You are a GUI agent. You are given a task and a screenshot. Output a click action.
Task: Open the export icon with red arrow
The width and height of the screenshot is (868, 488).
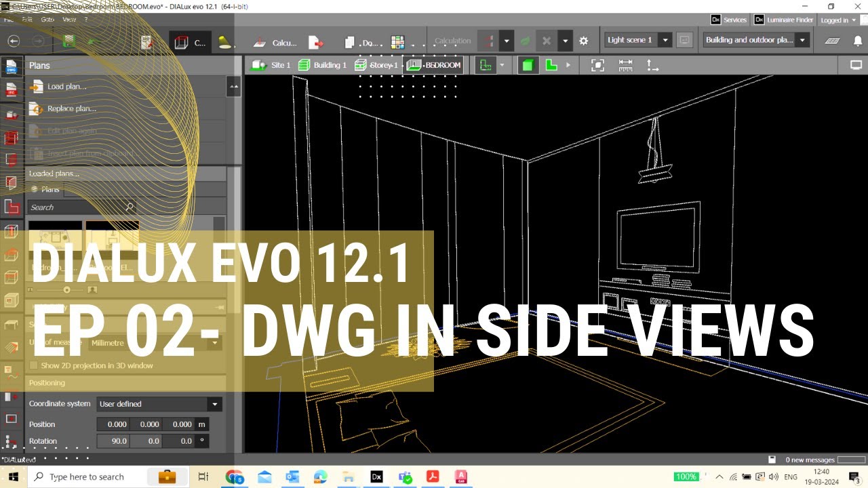(x=316, y=43)
